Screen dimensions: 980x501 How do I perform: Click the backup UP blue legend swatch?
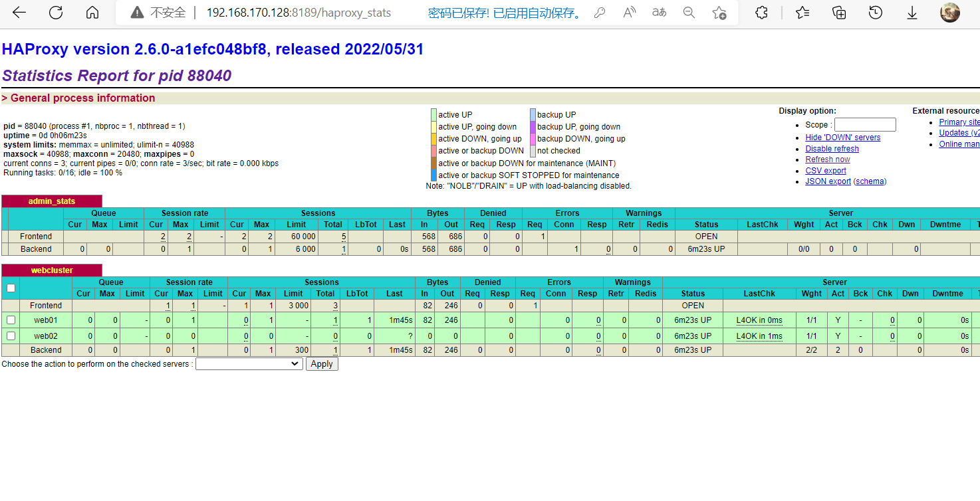[x=533, y=115]
